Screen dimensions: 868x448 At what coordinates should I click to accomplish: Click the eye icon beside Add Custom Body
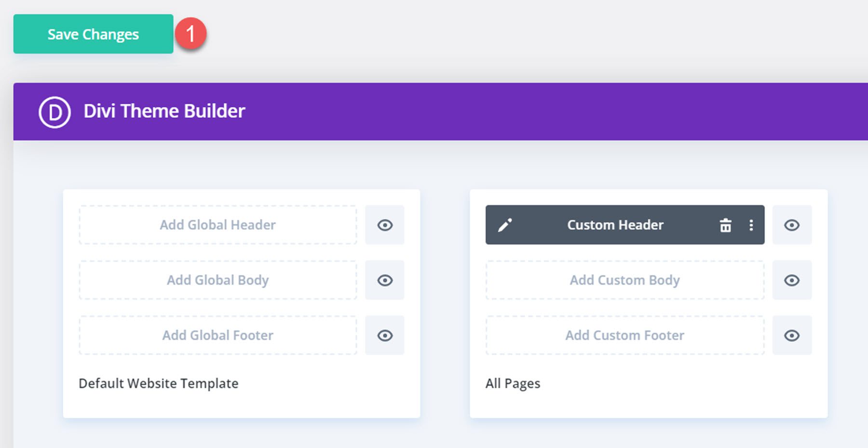pos(792,280)
